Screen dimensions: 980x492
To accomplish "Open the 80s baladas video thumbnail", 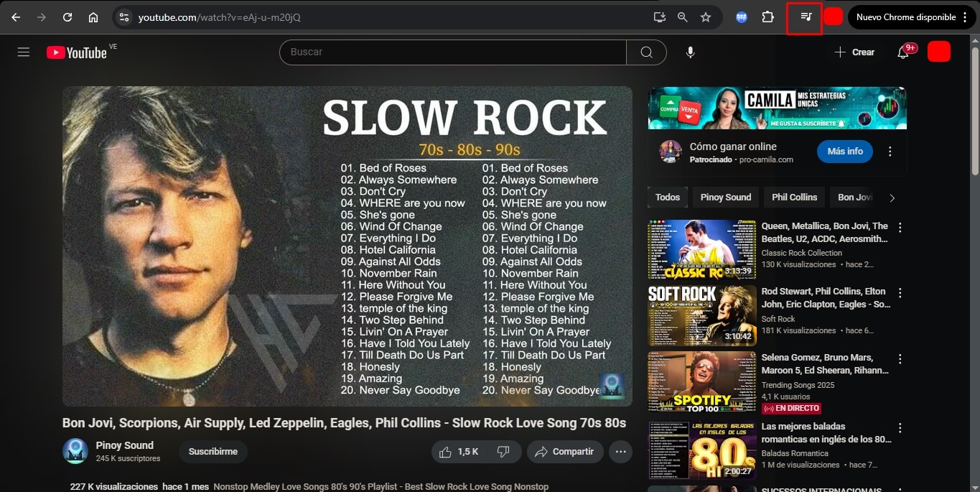I will [x=702, y=450].
